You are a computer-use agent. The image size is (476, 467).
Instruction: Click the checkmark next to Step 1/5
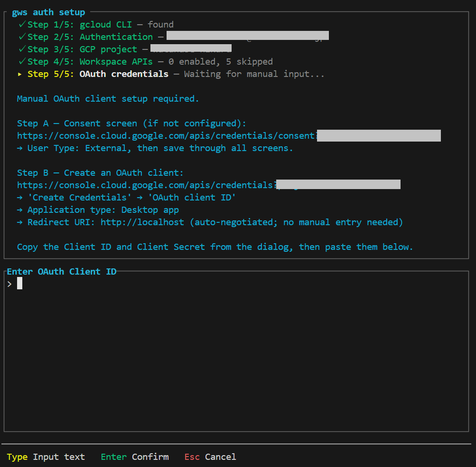(x=21, y=24)
